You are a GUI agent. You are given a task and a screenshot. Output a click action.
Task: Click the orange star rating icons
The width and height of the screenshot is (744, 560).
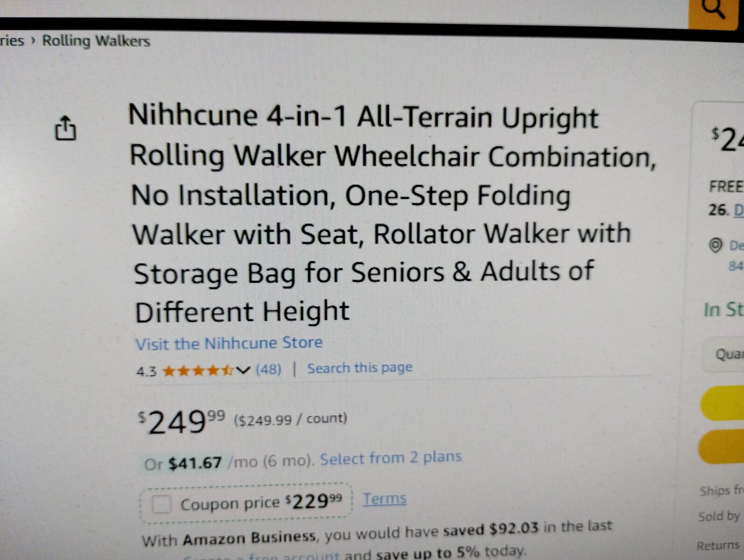tap(197, 371)
